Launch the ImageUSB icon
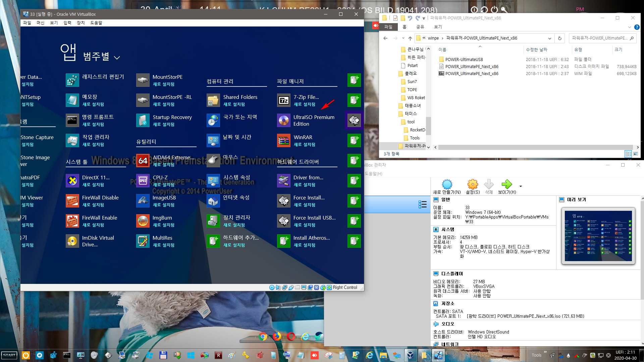Viewport: 644px width, 362px height. click(143, 201)
